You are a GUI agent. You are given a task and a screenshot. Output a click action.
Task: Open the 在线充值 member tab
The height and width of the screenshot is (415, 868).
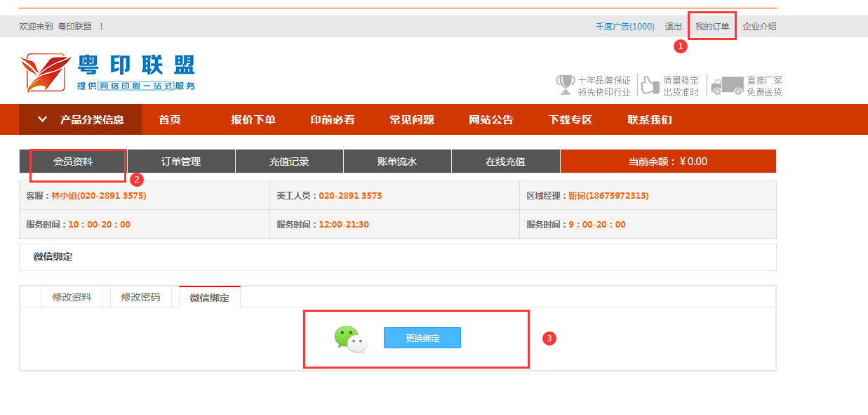tap(505, 162)
